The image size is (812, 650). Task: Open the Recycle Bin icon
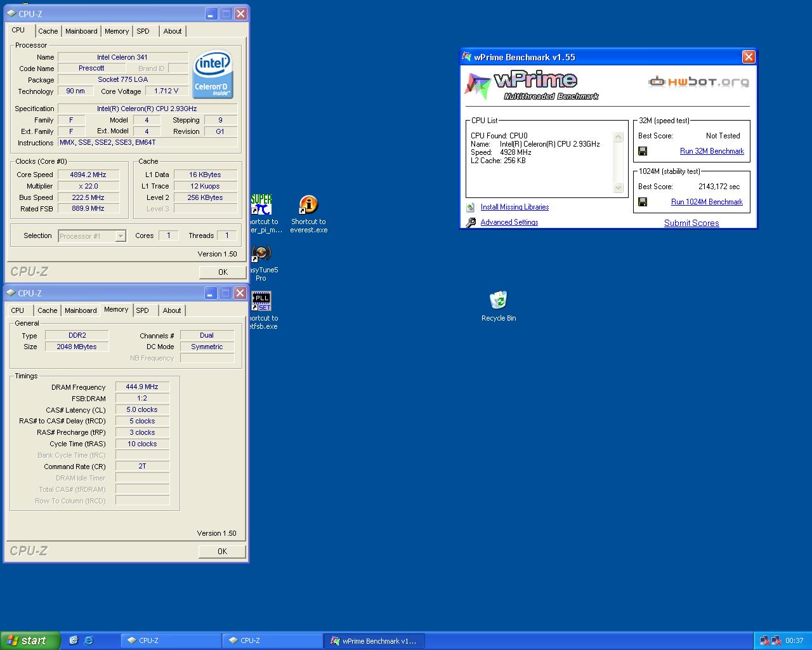pyautogui.click(x=499, y=300)
